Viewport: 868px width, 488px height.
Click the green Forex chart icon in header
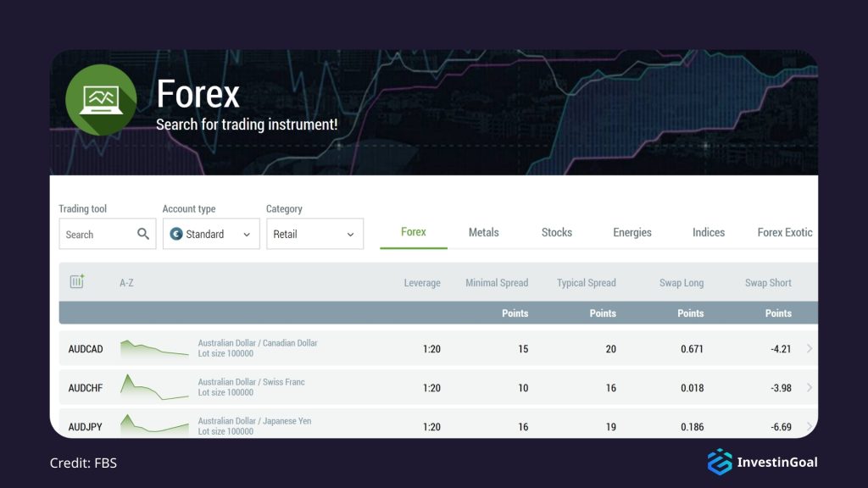(100, 98)
